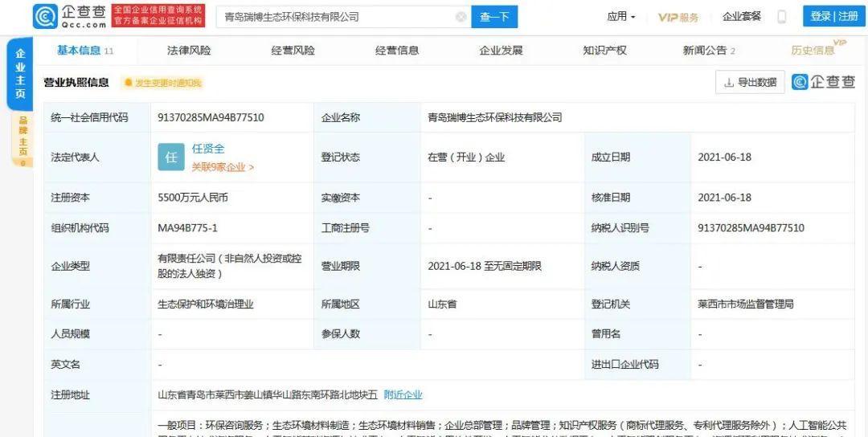Click the 导出数据 button
Screen dimensions: 868x437
[x=750, y=83]
